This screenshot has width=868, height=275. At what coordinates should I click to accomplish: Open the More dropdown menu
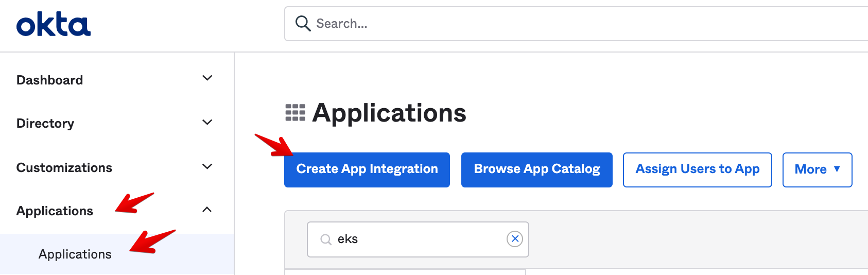pyautogui.click(x=817, y=169)
